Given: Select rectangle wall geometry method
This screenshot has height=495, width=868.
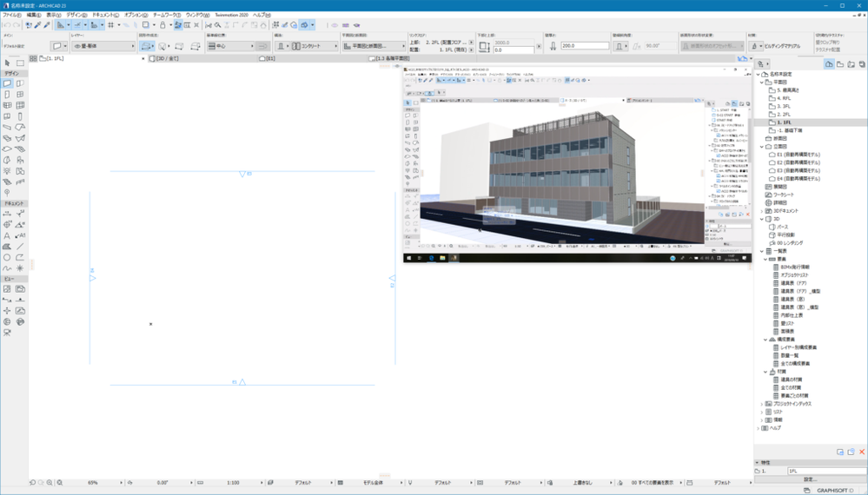Looking at the screenshot, I should (x=179, y=46).
